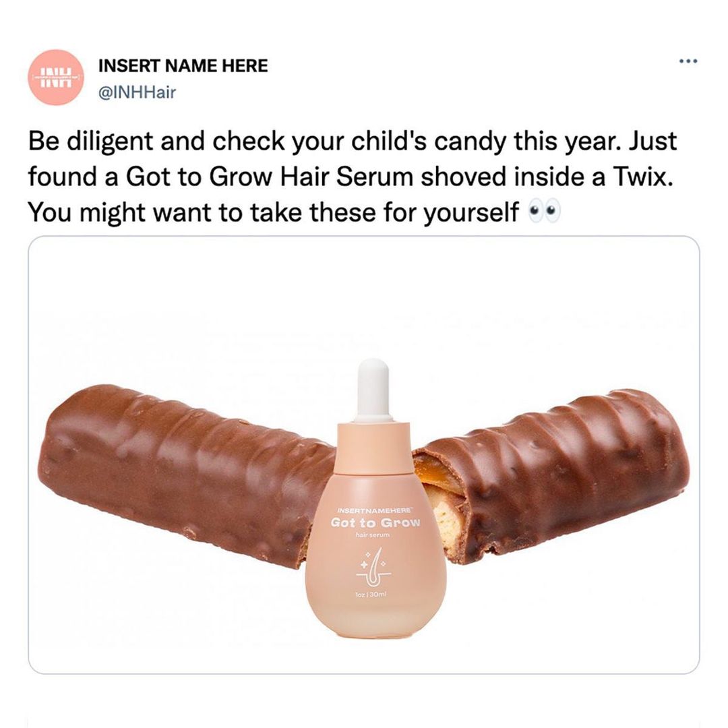Open the three-dot more options menu

[x=688, y=61]
